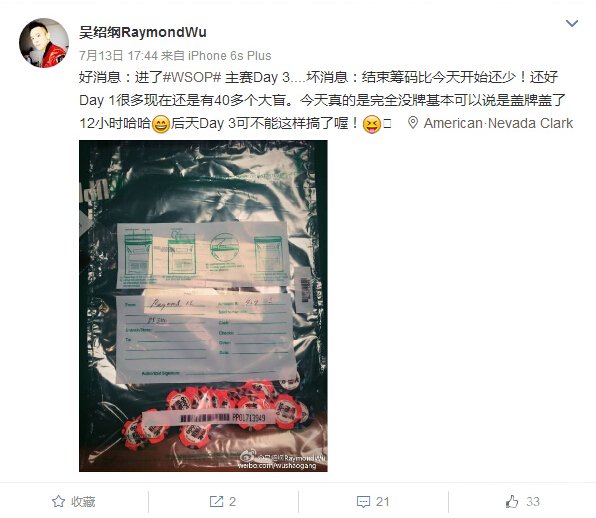Screen dimensions: 596x518
Task: Open the repost count 2
Action: point(232,502)
